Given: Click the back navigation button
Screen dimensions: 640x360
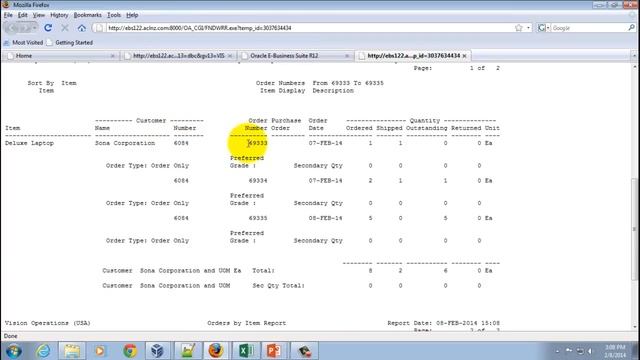Looking at the screenshot, I should 13,28.
